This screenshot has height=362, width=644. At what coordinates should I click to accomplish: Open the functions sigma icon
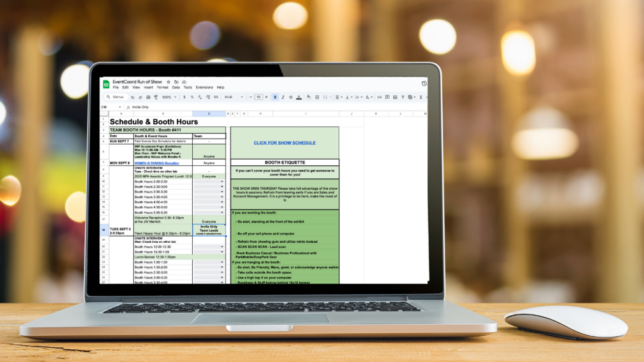pyautogui.click(x=421, y=97)
